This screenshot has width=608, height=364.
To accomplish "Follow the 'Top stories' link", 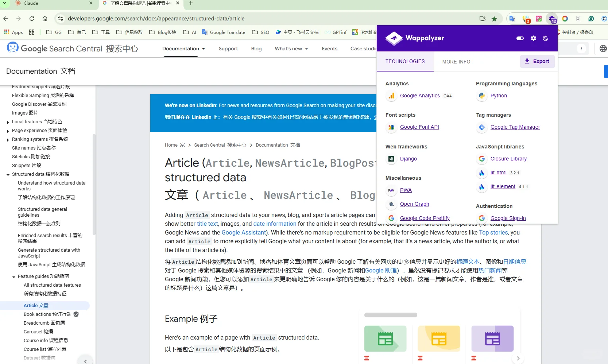I will [x=493, y=232].
